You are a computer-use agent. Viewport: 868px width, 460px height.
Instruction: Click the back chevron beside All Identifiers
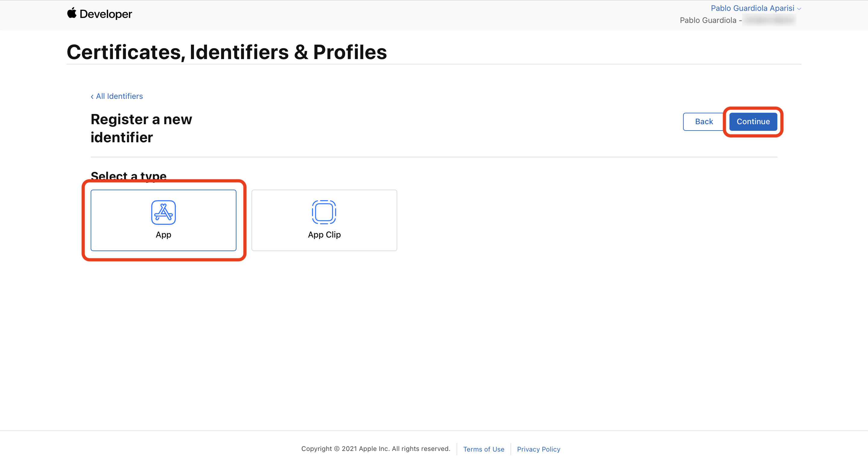coord(92,97)
